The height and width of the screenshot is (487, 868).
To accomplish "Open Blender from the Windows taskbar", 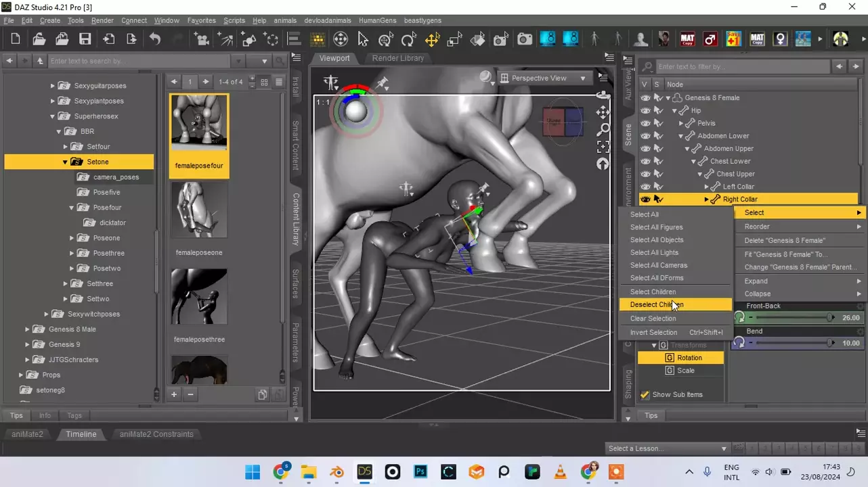I will click(x=337, y=471).
